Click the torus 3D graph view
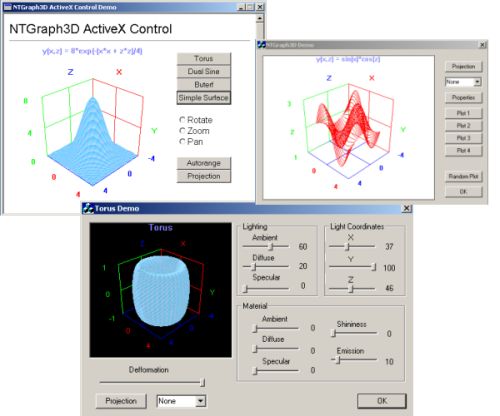The width and height of the screenshot is (500, 416). [161, 290]
